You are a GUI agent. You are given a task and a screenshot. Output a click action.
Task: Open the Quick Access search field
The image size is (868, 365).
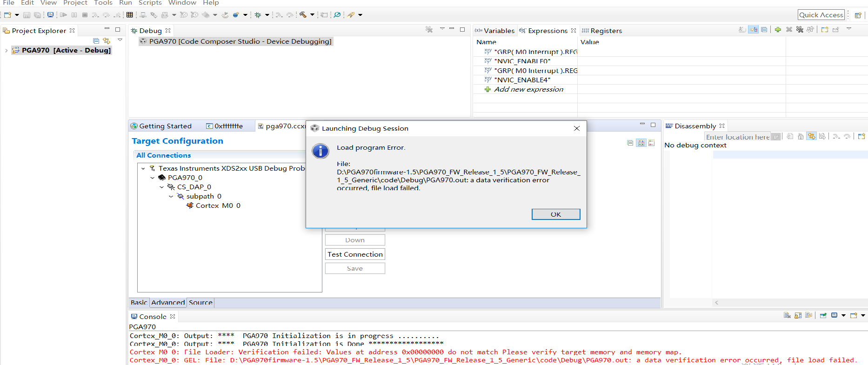(x=821, y=15)
